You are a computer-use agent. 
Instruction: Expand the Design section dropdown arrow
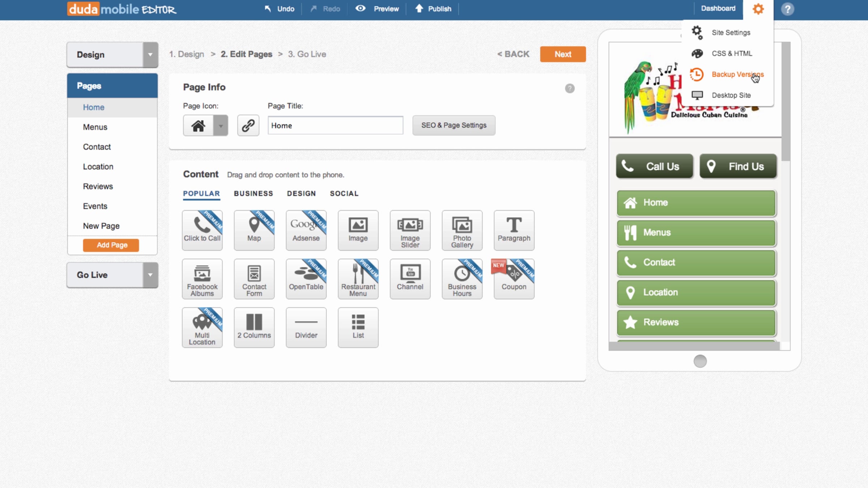tap(150, 55)
